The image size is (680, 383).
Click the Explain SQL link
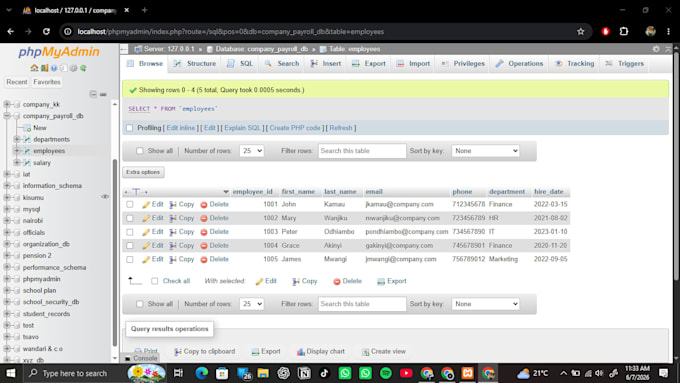(243, 128)
